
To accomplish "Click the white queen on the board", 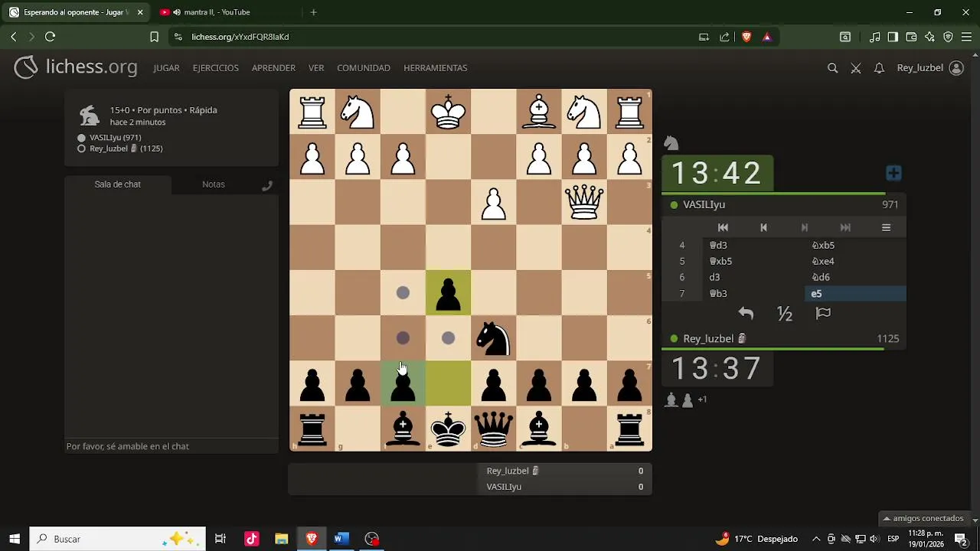I will click(x=584, y=203).
